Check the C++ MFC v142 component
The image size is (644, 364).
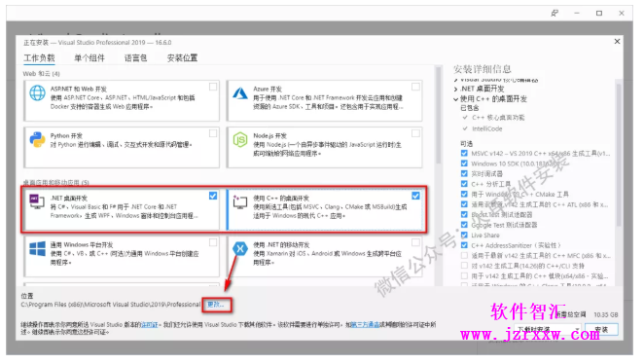tap(464, 256)
